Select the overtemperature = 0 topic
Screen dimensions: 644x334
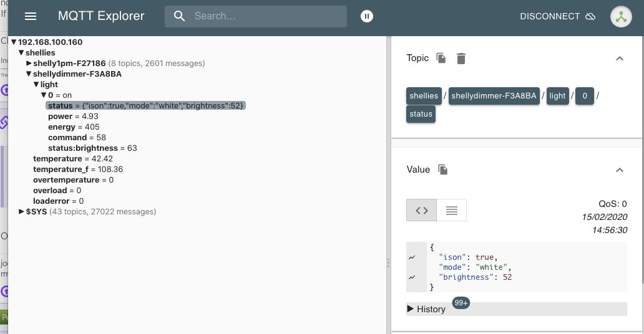73,179
